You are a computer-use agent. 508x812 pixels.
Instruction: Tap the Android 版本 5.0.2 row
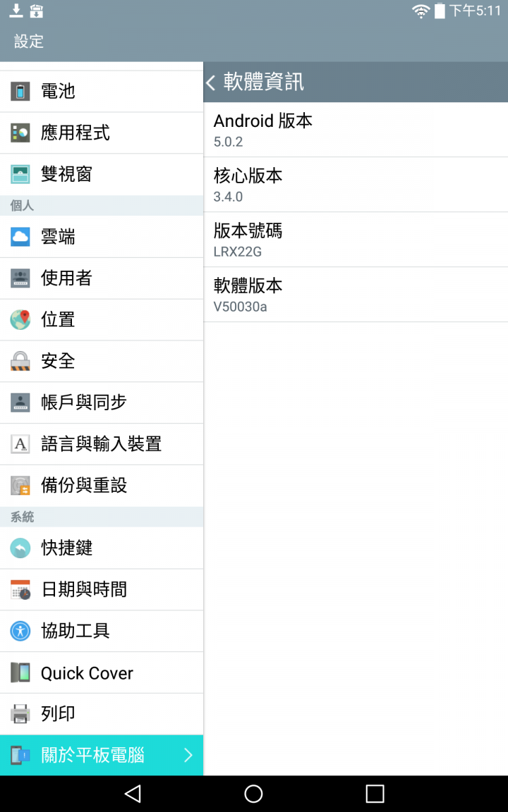click(x=356, y=130)
